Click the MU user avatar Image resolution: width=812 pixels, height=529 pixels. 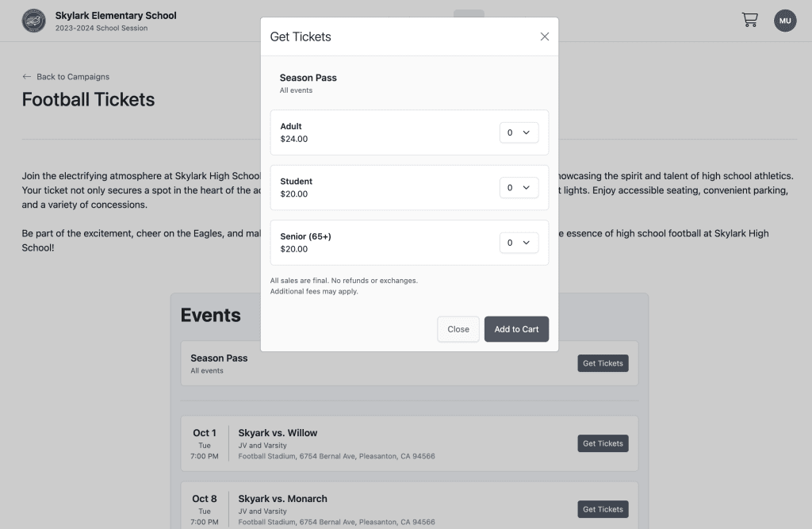pos(785,21)
